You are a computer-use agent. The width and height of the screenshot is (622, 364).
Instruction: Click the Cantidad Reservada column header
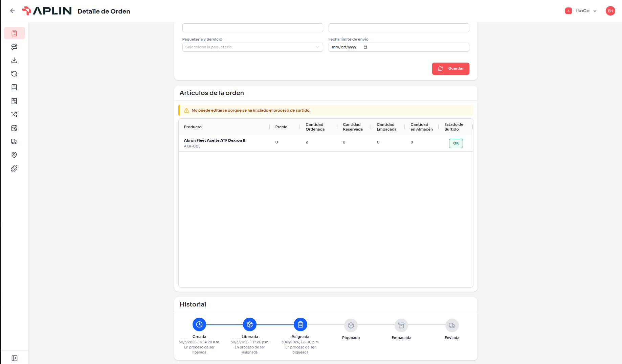(353, 127)
